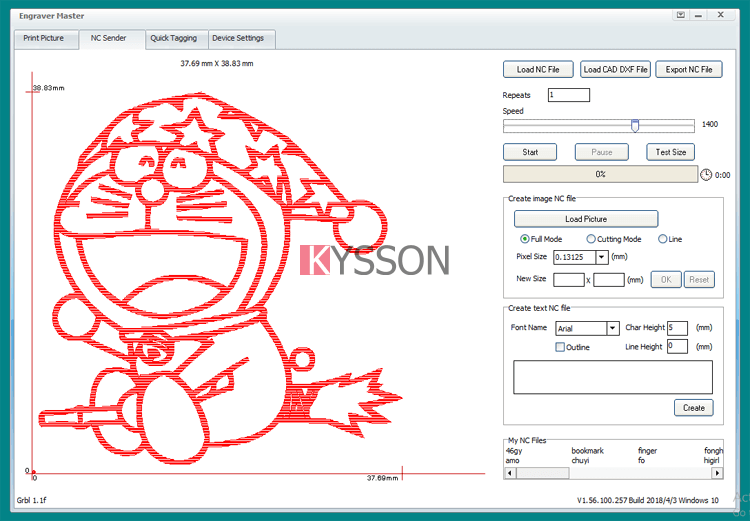Focus the Repeats input field

pos(569,95)
